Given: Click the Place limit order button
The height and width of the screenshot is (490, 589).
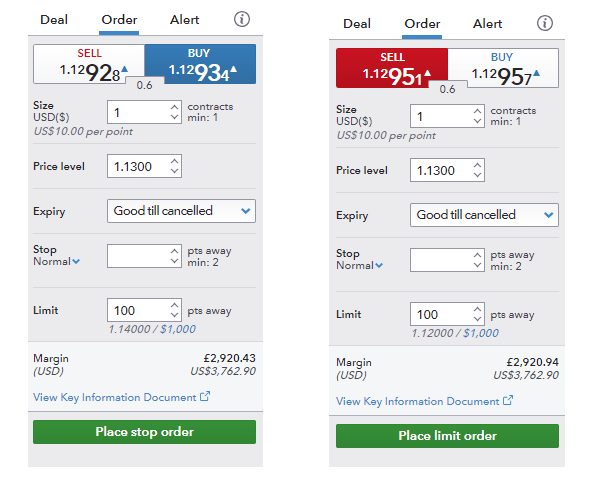Looking at the screenshot, I should [x=447, y=436].
